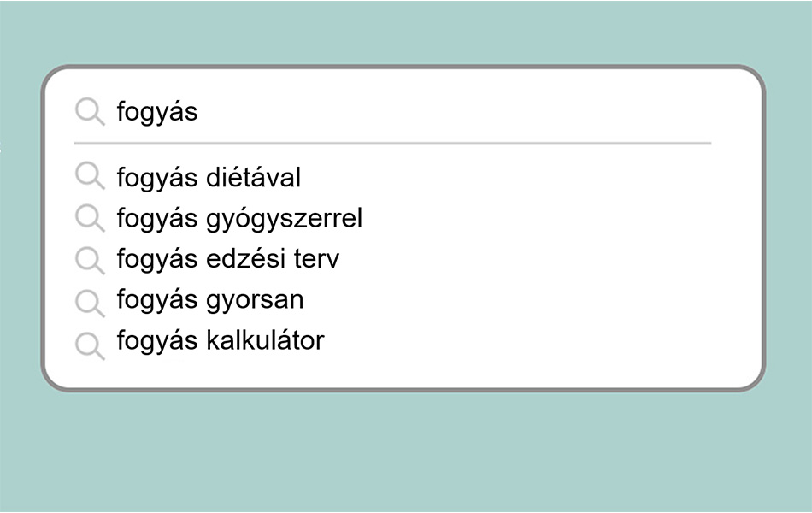The image size is (812, 513).
Task: Click the word 'diétával' in first suggestion
Action: point(253,177)
